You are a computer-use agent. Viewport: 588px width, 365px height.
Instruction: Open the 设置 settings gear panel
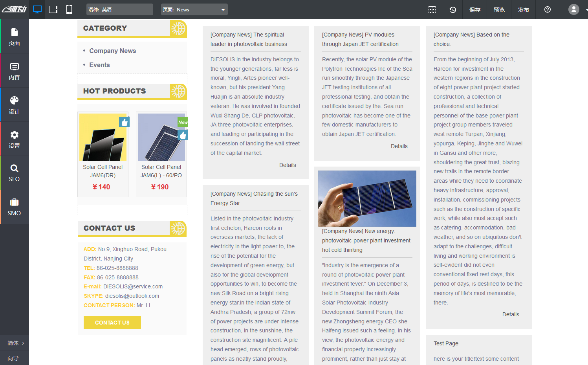pos(15,139)
